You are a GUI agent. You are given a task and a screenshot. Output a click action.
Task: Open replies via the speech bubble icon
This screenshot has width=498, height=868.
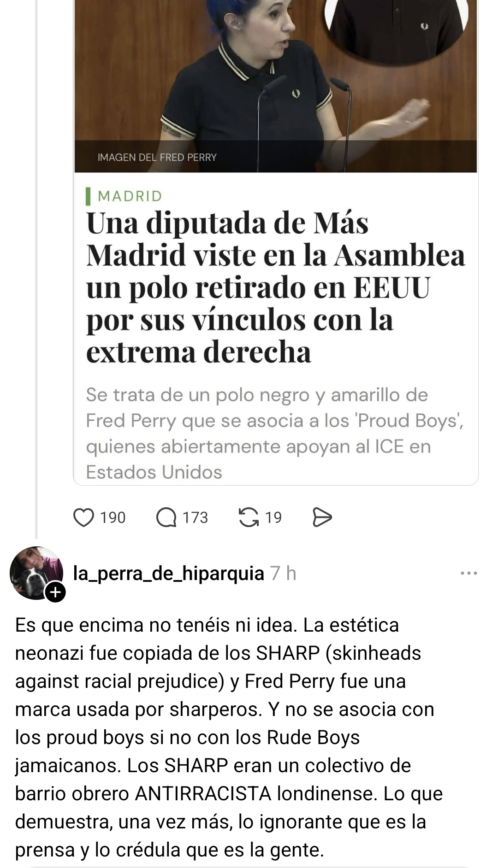166,517
